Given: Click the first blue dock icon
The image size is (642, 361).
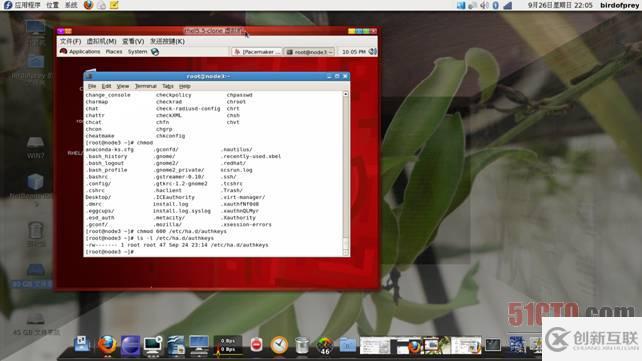Looking at the screenshot, I should pos(83,344).
